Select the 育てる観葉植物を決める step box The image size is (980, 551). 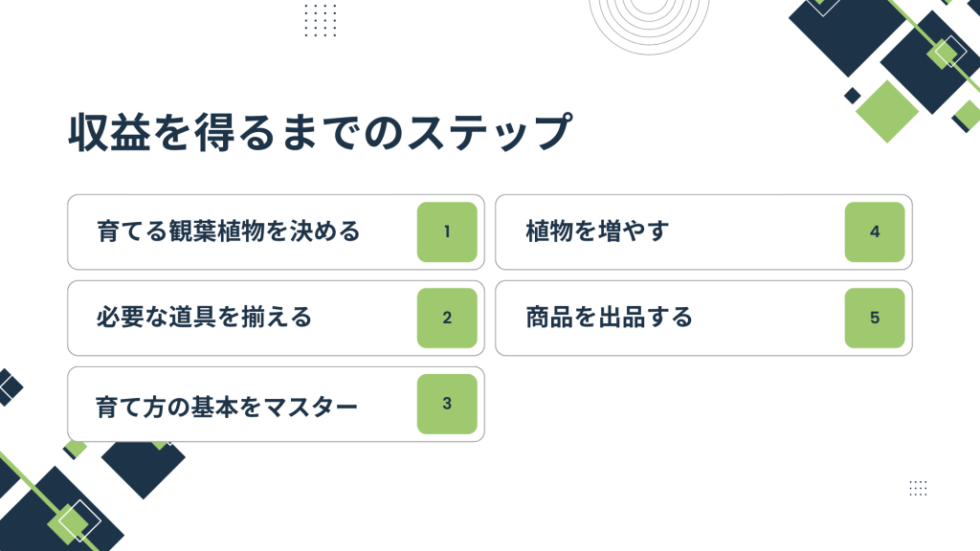coord(276,231)
